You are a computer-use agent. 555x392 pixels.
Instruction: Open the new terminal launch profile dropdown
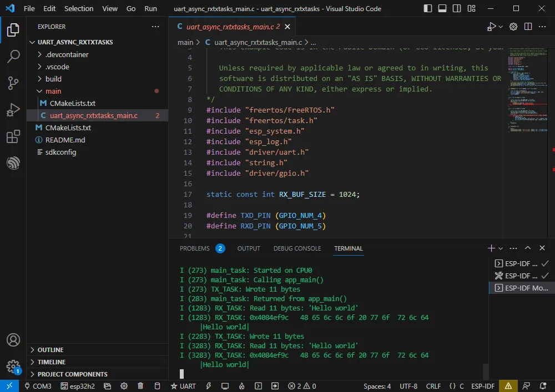click(x=501, y=248)
